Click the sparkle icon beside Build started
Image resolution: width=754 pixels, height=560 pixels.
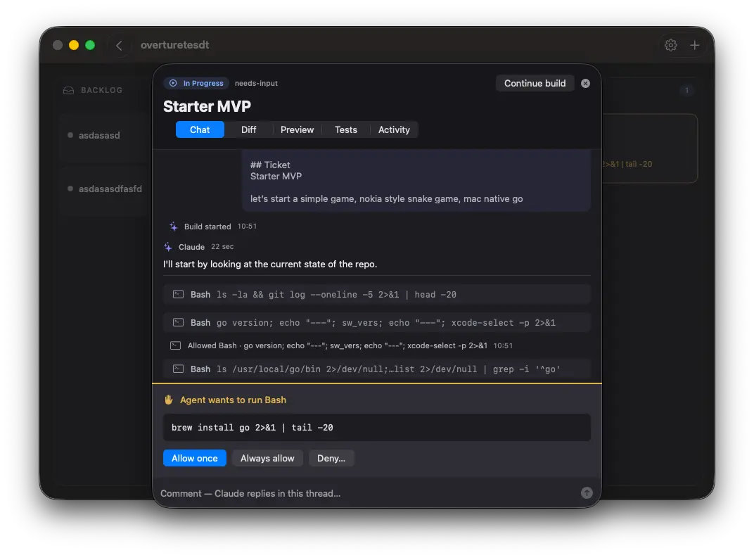tap(174, 227)
